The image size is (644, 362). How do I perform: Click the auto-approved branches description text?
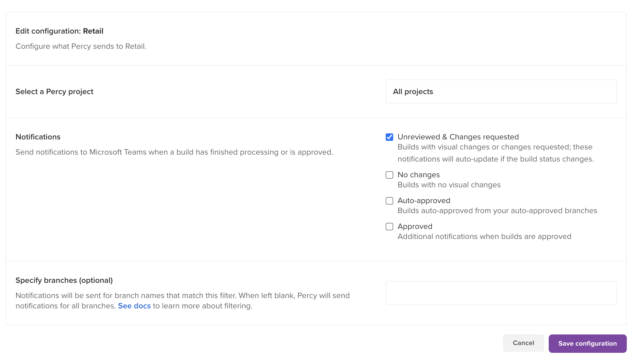pyautogui.click(x=497, y=211)
